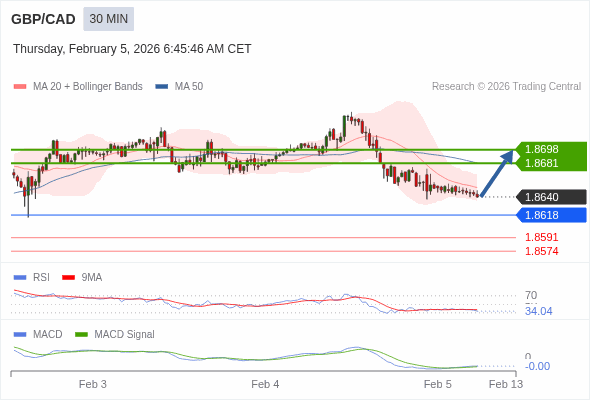Viewport: 590px width, 400px height.
Task: Click the Feb 5 axis date label
Action: 438,385
